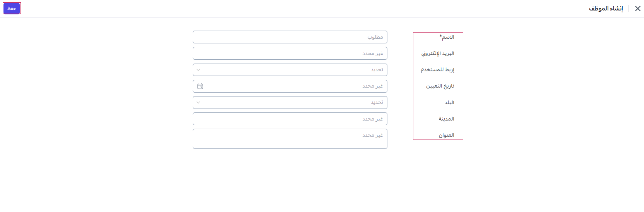Expand chevron arrow of البلد country dropdown
The image size is (644, 212).
click(x=199, y=103)
